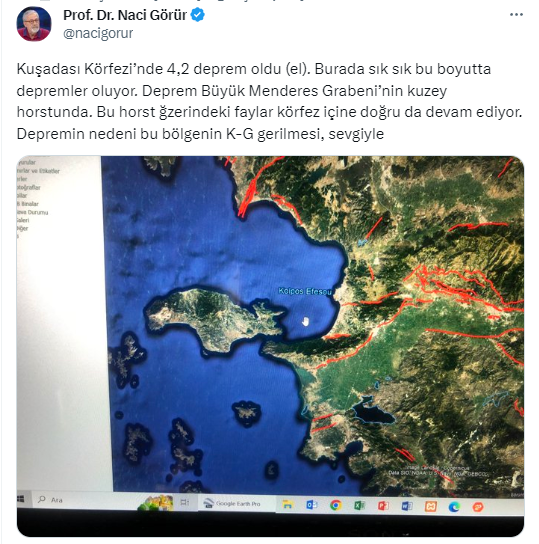The height and width of the screenshot is (544, 539).
Task: Select the Google Earth Pro taskbar button
Action: coord(237,503)
